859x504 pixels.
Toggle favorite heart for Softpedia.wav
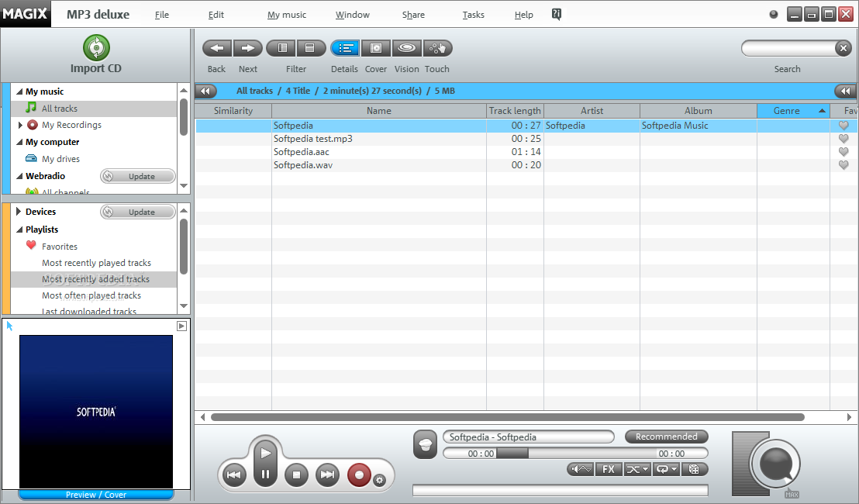[843, 165]
